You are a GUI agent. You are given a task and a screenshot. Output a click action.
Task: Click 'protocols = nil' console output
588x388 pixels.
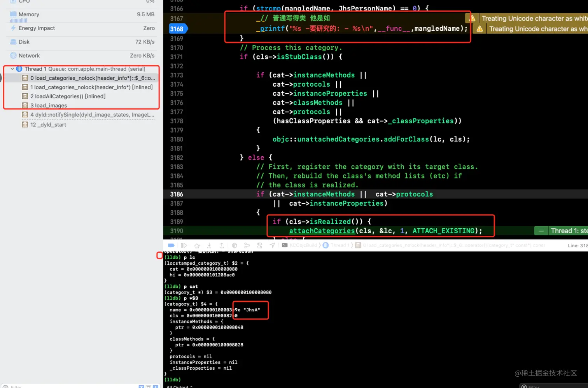[x=191, y=357]
